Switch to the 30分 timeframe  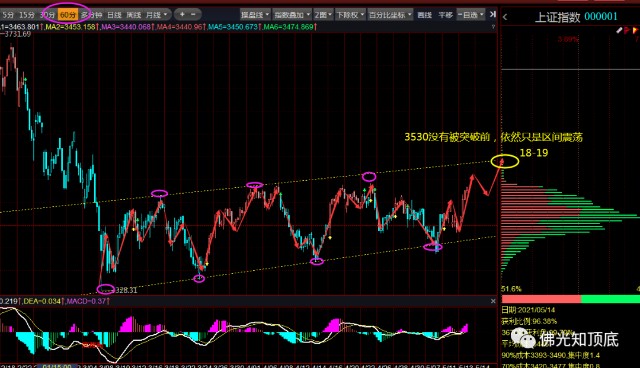click(x=47, y=15)
